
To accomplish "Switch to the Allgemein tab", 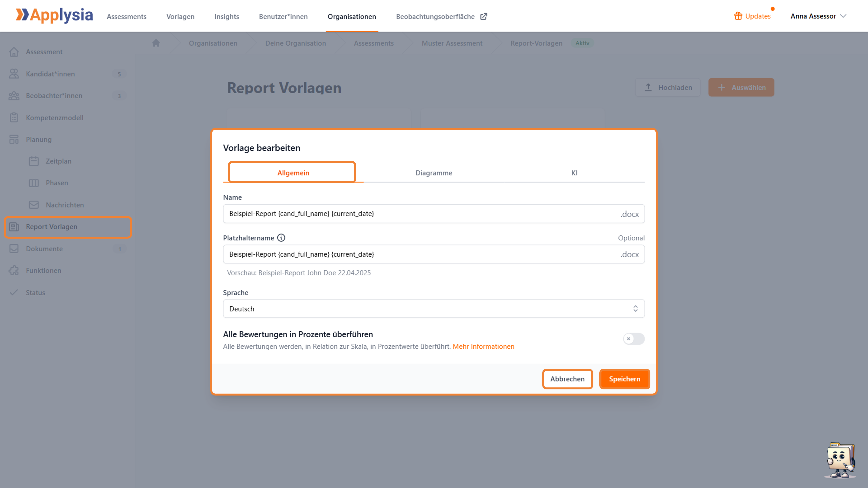I will (x=293, y=173).
